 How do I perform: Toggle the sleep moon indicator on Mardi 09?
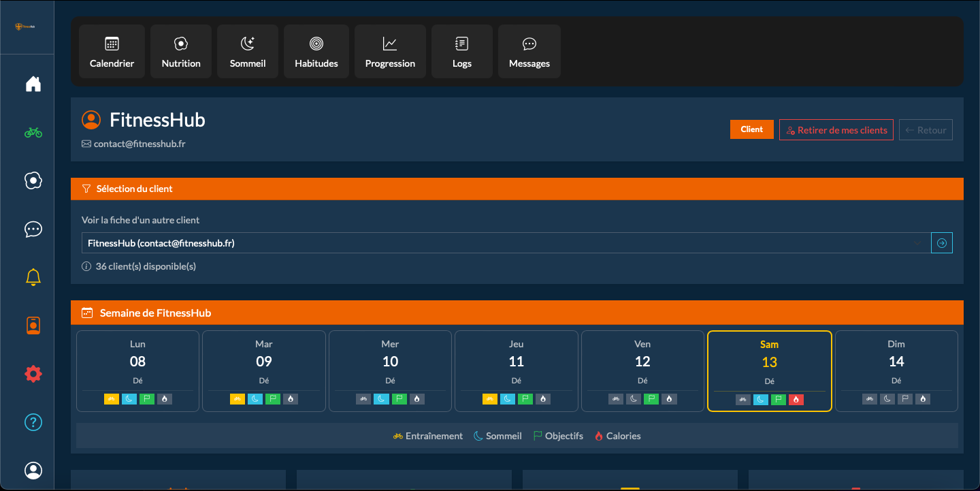(x=255, y=399)
